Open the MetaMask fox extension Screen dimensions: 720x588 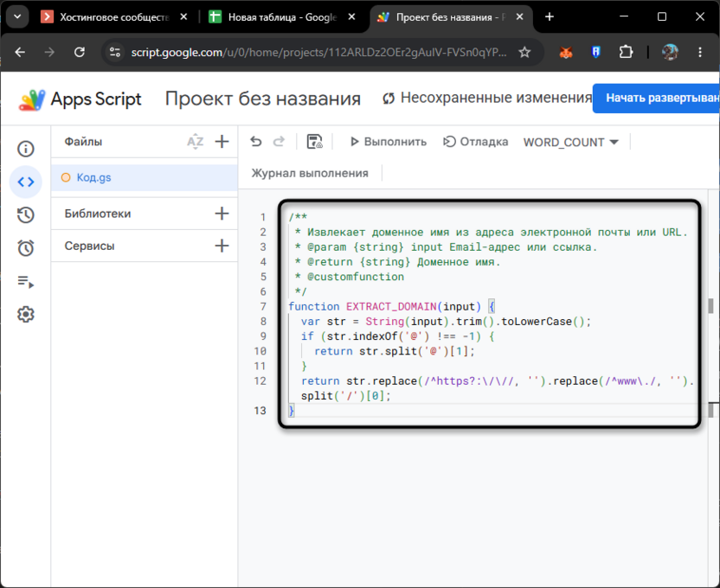[x=566, y=52]
